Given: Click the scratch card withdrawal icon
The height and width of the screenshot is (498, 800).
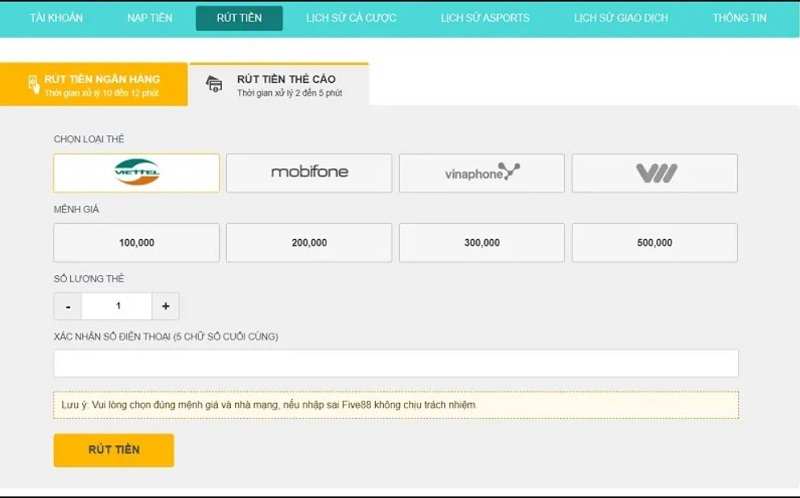Looking at the screenshot, I should pyautogui.click(x=214, y=85).
